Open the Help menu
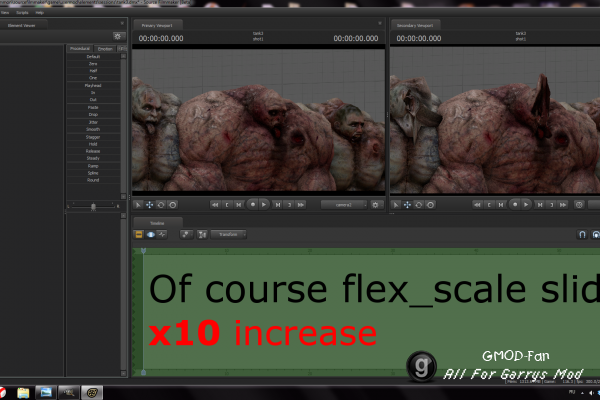Screen dimensions: 600x400 [39, 13]
